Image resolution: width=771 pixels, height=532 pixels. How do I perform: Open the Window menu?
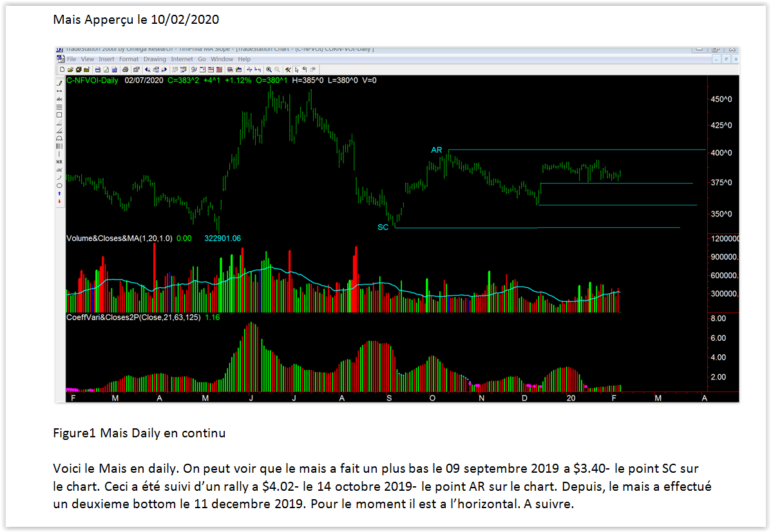(222, 59)
